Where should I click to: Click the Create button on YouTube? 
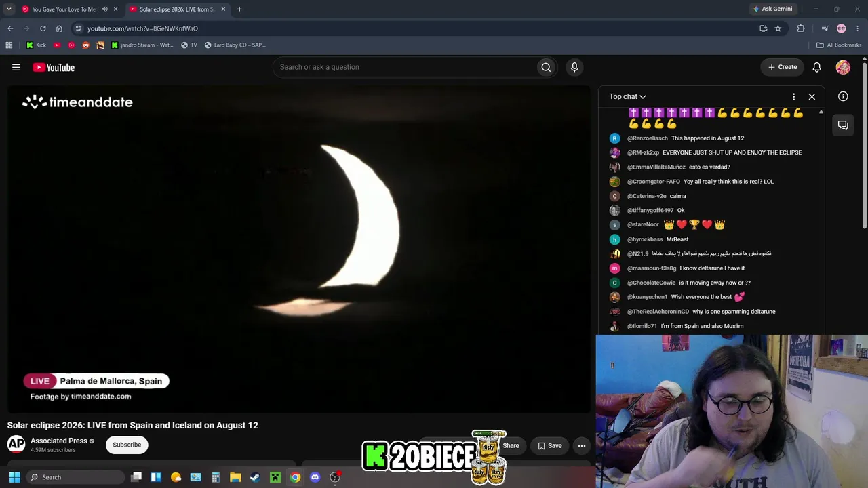(783, 67)
